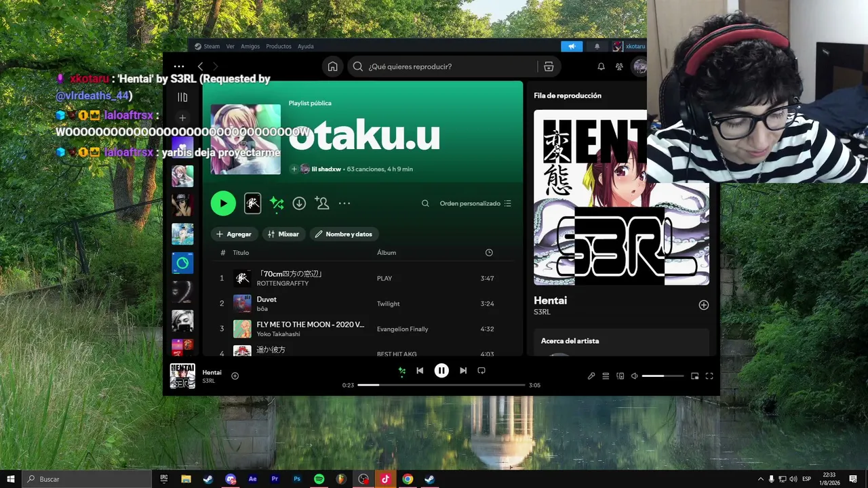Screen dimensions: 868x488
Task: Go back with Spotify back arrow
Action: [x=201, y=66]
